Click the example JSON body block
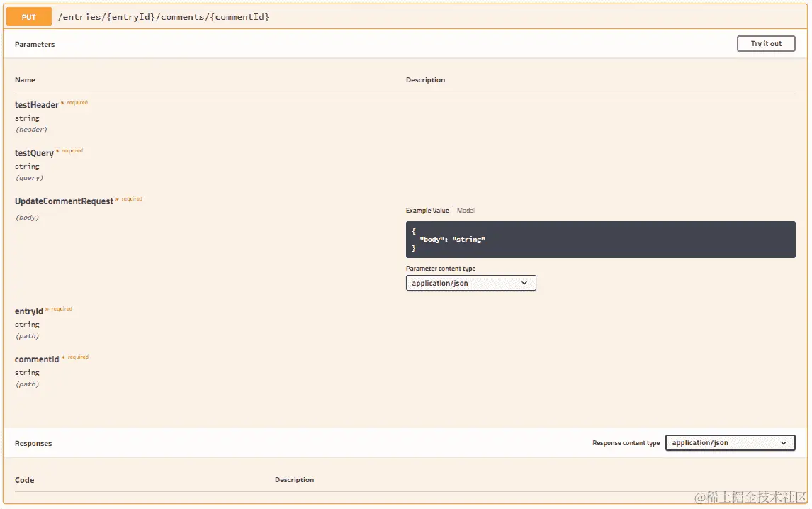 [601, 240]
